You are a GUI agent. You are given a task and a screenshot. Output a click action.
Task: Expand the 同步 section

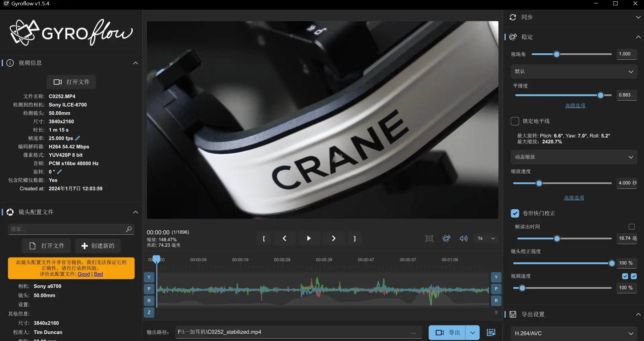[x=638, y=17]
